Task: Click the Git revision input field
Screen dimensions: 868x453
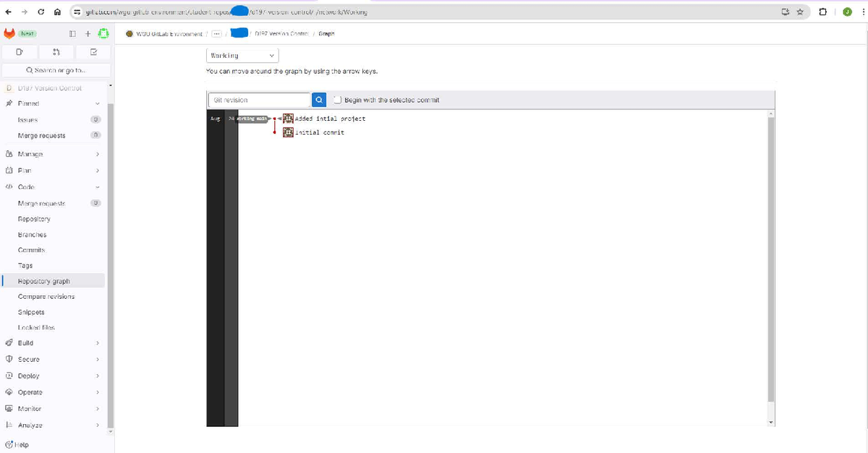Action: point(258,100)
